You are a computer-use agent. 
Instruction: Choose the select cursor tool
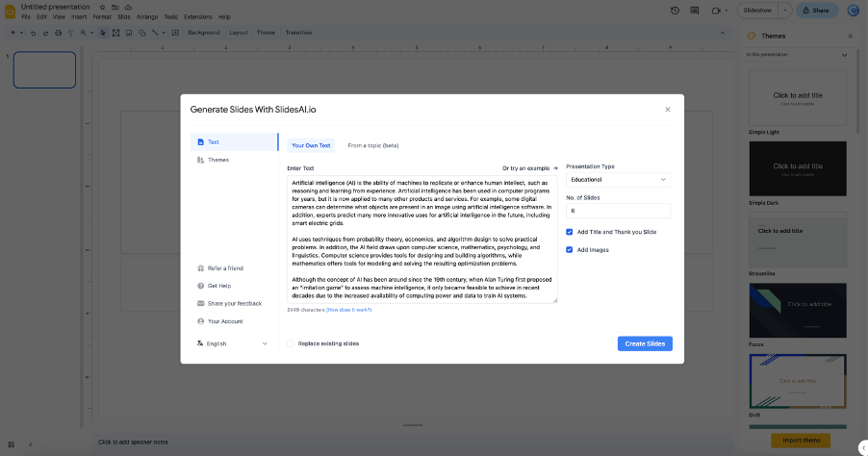[103, 34]
